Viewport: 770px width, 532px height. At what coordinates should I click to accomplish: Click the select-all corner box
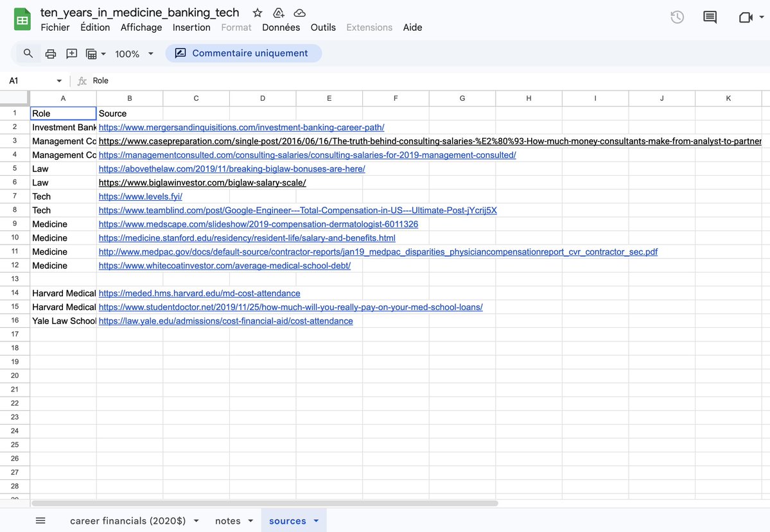15,98
